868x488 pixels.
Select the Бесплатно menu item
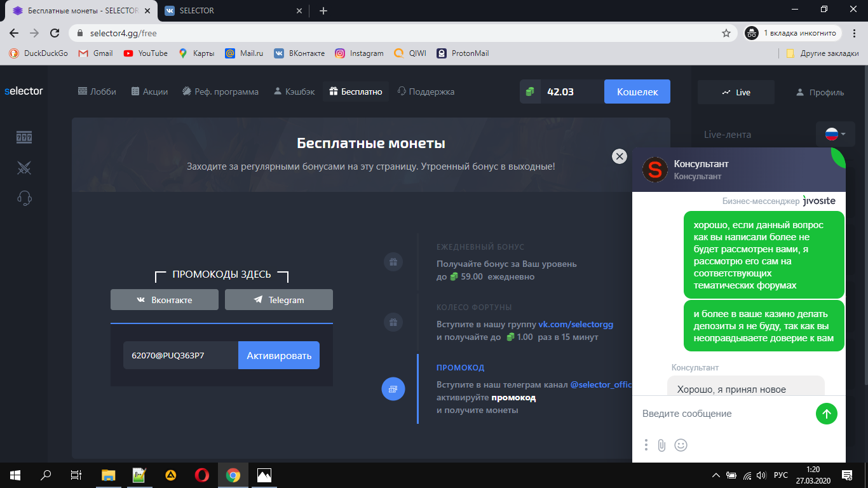356,91
